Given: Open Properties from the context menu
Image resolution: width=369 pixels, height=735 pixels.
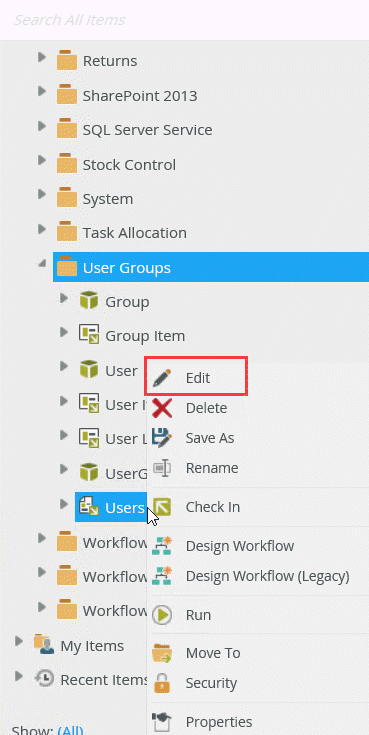Looking at the screenshot, I should tap(218, 721).
